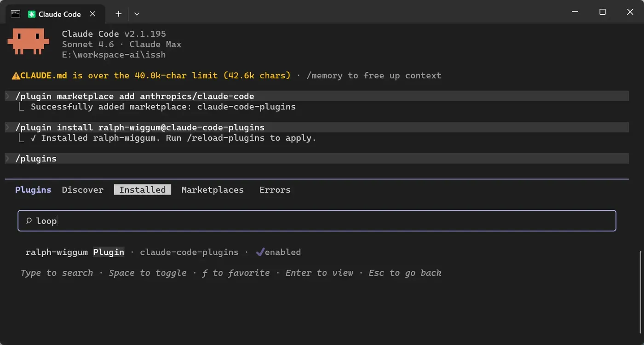
Task: Go to the Errors tab
Action: [x=275, y=190]
